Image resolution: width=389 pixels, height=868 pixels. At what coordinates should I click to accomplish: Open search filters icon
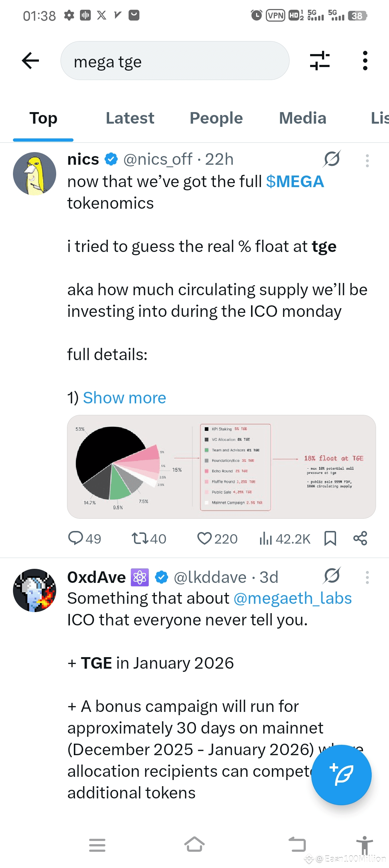point(319,61)
